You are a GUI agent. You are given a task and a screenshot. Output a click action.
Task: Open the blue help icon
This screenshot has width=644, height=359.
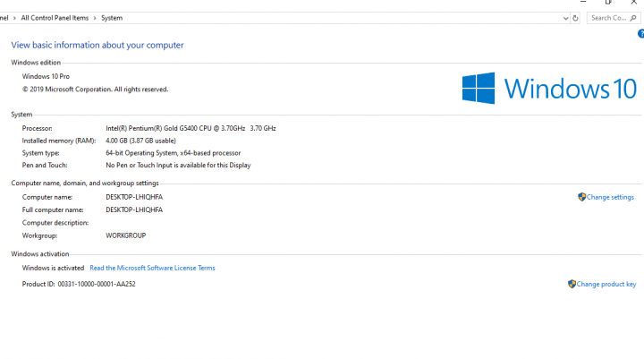[640, 34]
